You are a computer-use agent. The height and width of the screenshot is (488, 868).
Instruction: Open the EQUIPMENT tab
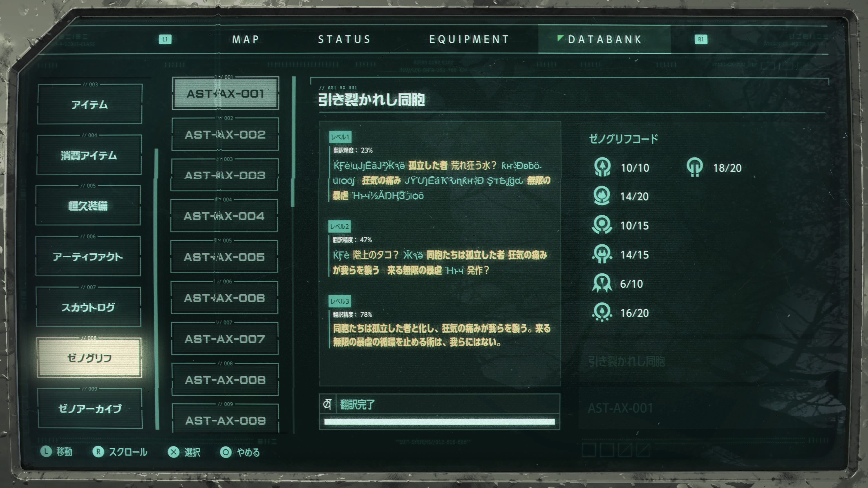[x=469, y=39]
